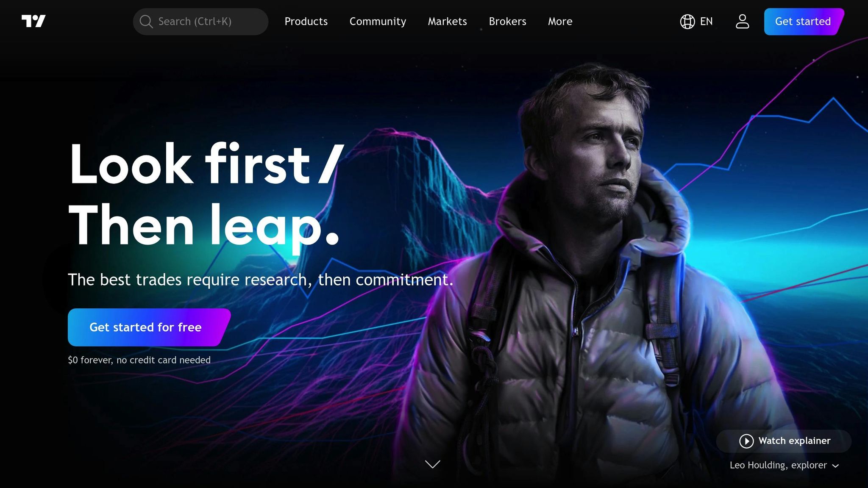Go to the Markets menu
The width and height of the screenshot is (868, 488).
[x=447, y=22]
